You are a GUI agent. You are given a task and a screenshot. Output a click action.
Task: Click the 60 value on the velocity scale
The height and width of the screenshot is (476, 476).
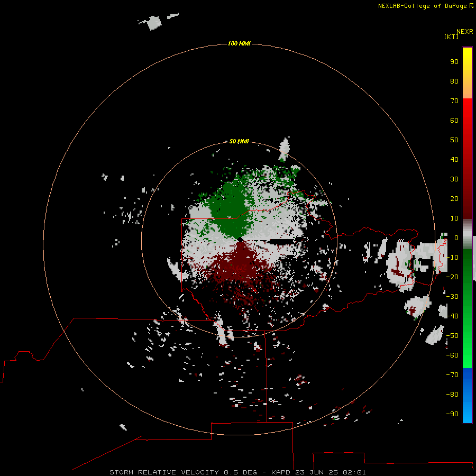(454, 120)
